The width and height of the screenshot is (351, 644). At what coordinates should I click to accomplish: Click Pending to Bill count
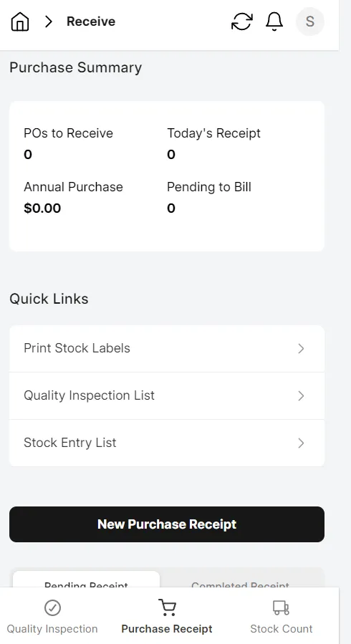pyautogui.click(x=171, y=208)
